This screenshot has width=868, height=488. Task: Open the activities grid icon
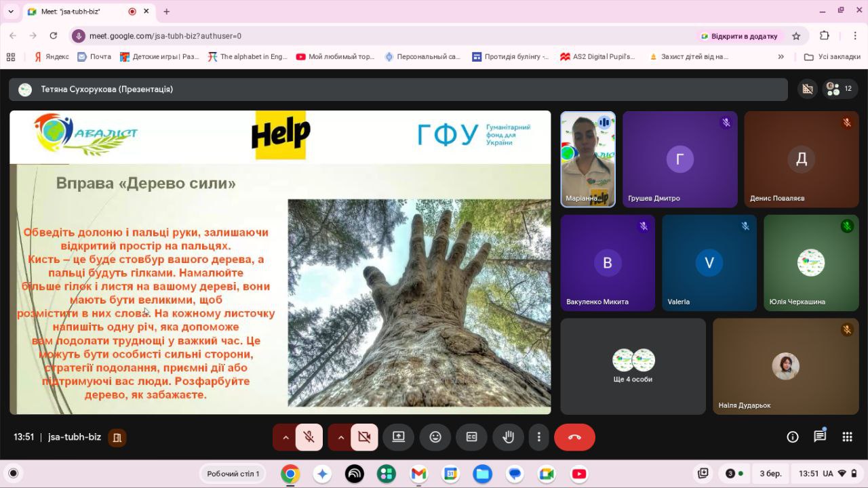tap(847, 437)
